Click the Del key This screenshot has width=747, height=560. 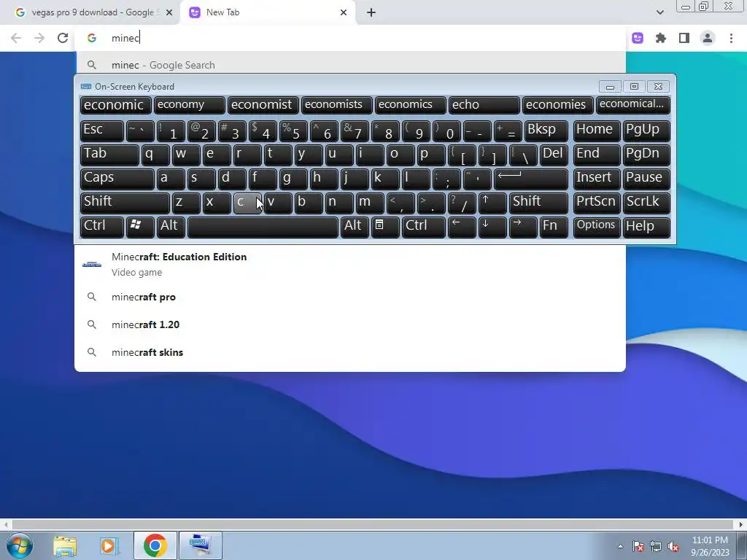554,155
